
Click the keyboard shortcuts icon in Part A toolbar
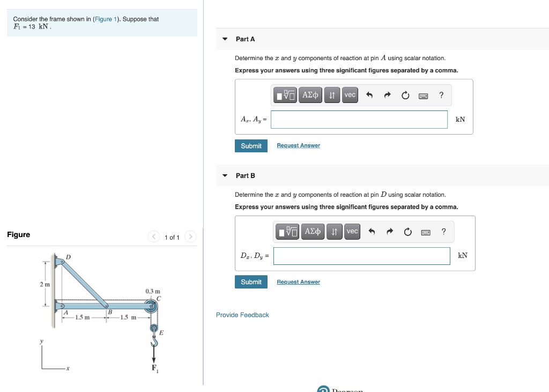coord(423,95)
